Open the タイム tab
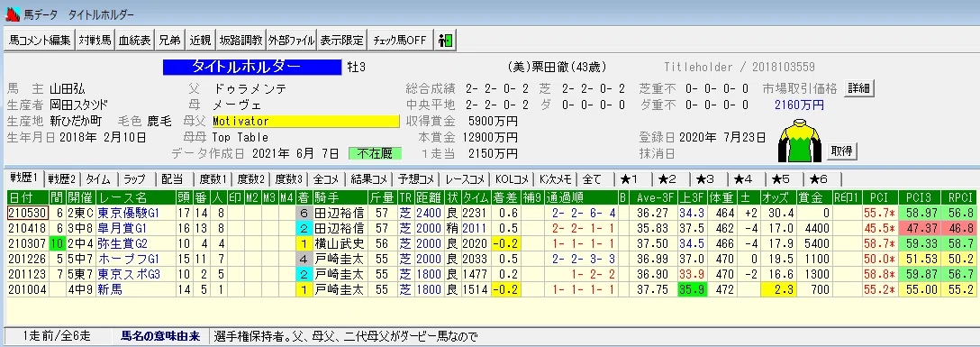This screenshot has height=347, width=980. pos(99,178)
